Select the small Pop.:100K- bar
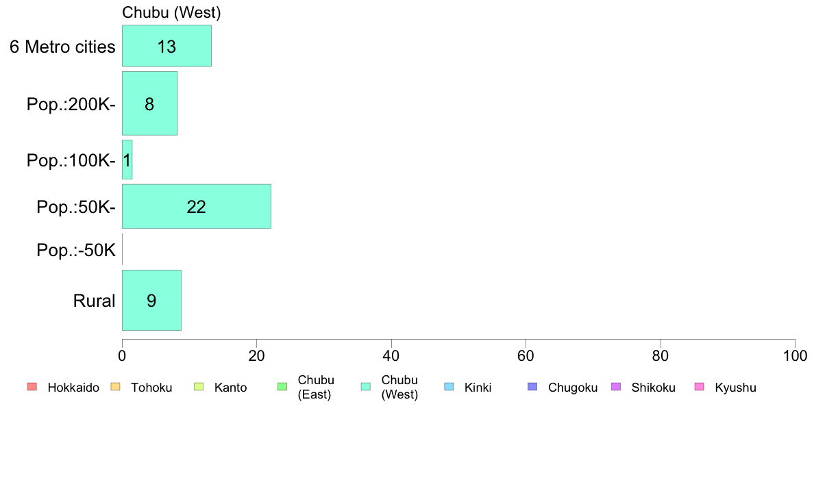 pyautogui.click(x=127, y=160)
